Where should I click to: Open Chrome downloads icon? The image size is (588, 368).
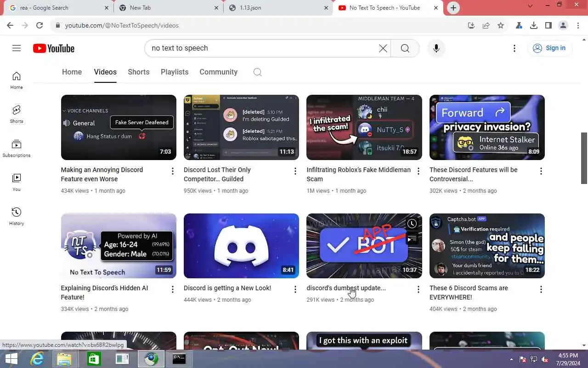[x=533, y=25]
